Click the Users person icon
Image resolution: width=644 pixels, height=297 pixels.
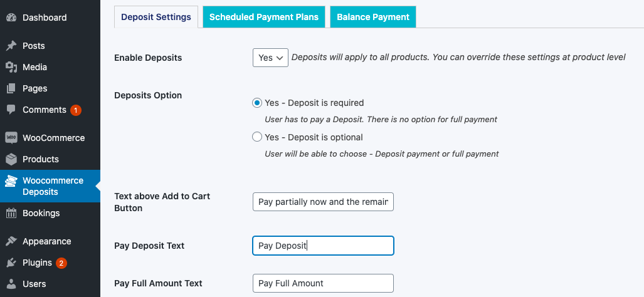pos(11,284)
